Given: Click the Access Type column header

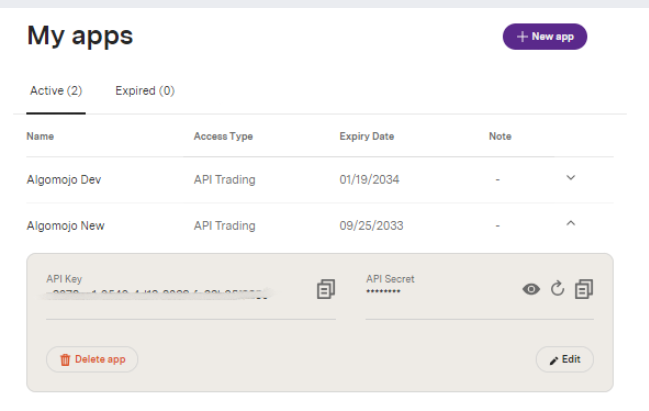Looking at the screenshot, I should (x=223, y=136).
